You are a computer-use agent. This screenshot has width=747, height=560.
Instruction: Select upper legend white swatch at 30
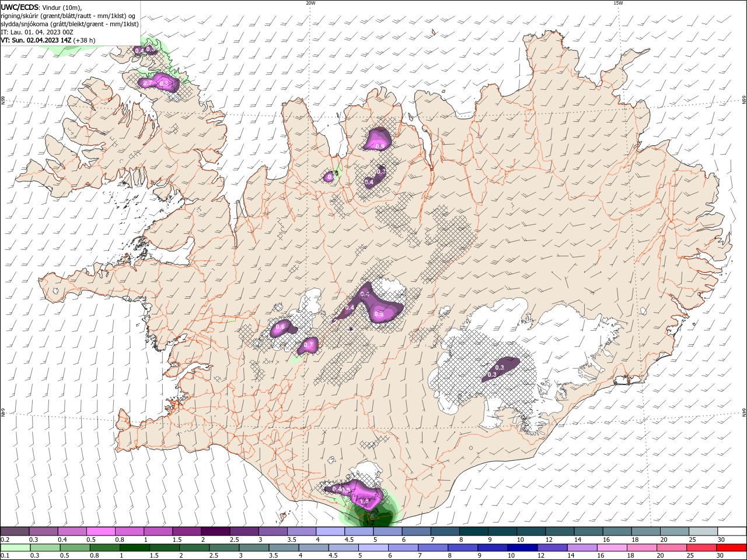coord(731,531)
